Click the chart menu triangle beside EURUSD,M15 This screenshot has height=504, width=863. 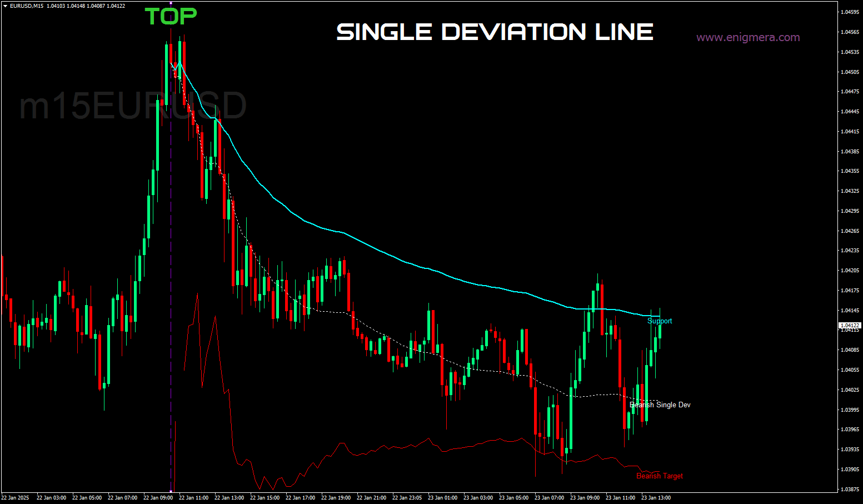5,6
